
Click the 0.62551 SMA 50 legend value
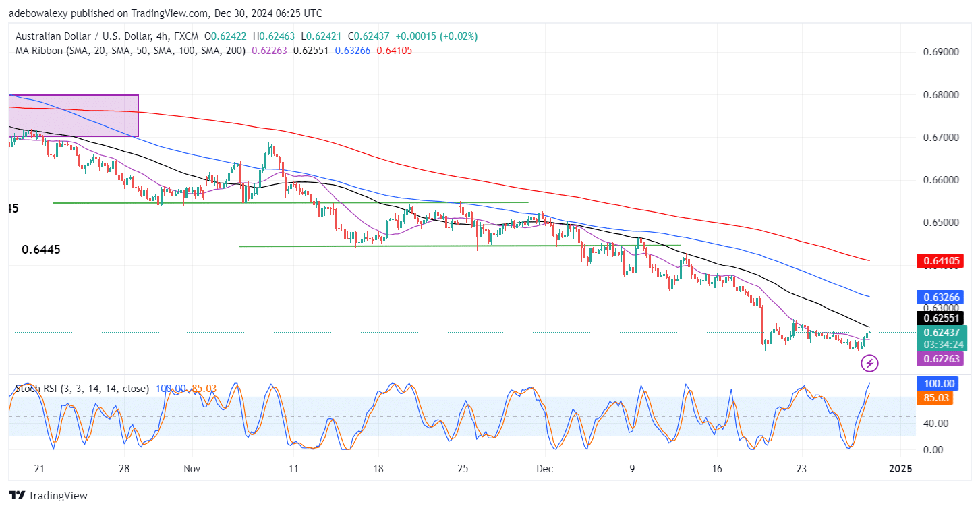[x=310, y=50]
